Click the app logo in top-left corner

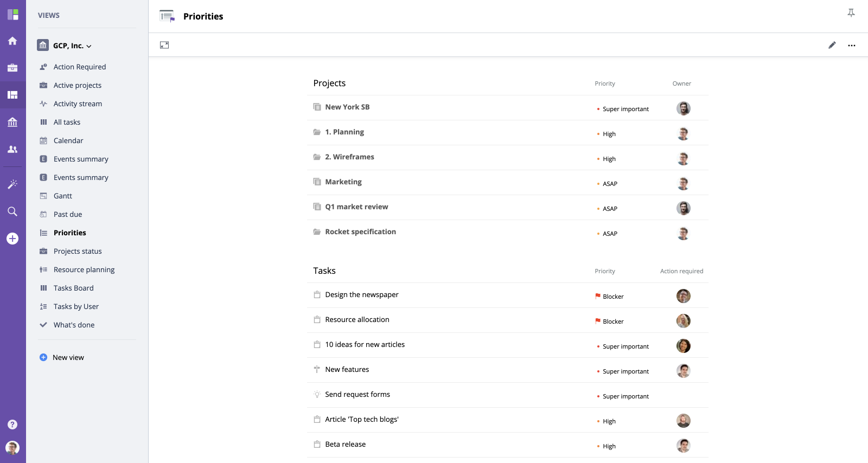(12, 14)
